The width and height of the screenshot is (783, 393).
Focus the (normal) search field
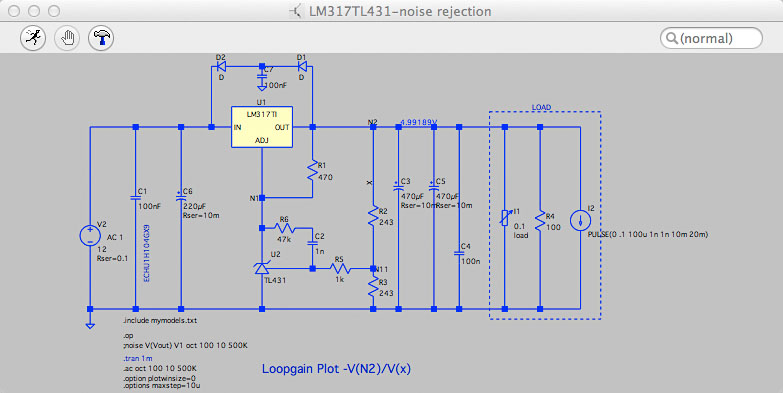pyautogui.click(x=712, y=38)
